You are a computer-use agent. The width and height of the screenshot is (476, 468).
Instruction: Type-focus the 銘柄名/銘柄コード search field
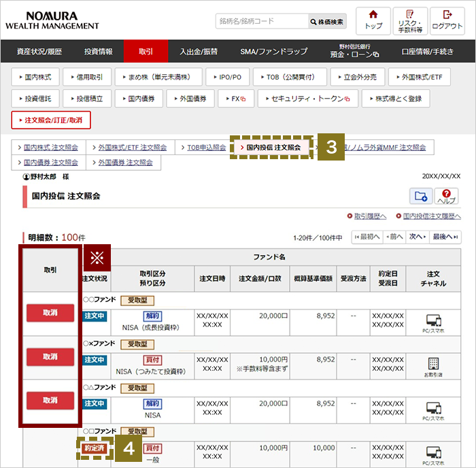(262, 21)
